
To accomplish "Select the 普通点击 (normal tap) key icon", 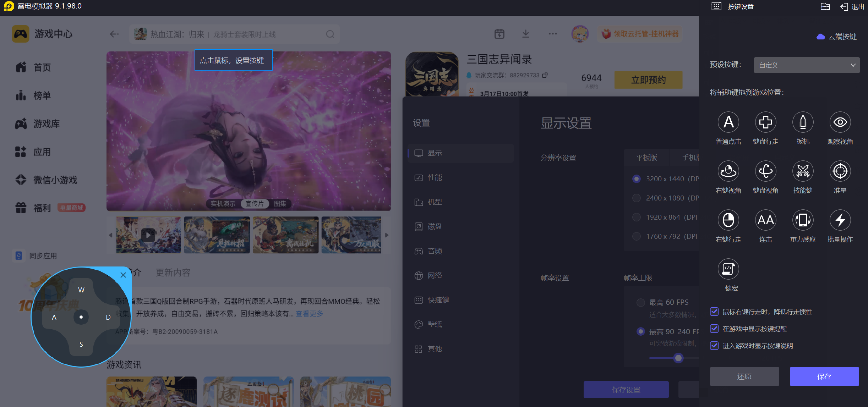I will click(x=728, y=122).
